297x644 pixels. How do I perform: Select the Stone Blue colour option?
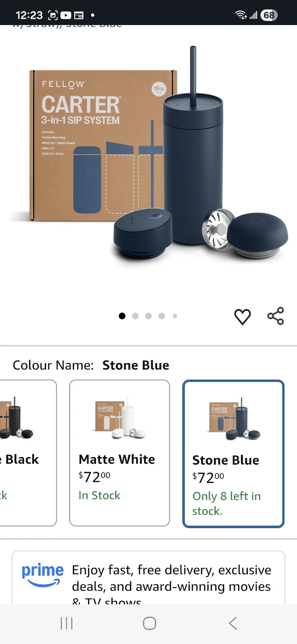[x=233, y=453]
